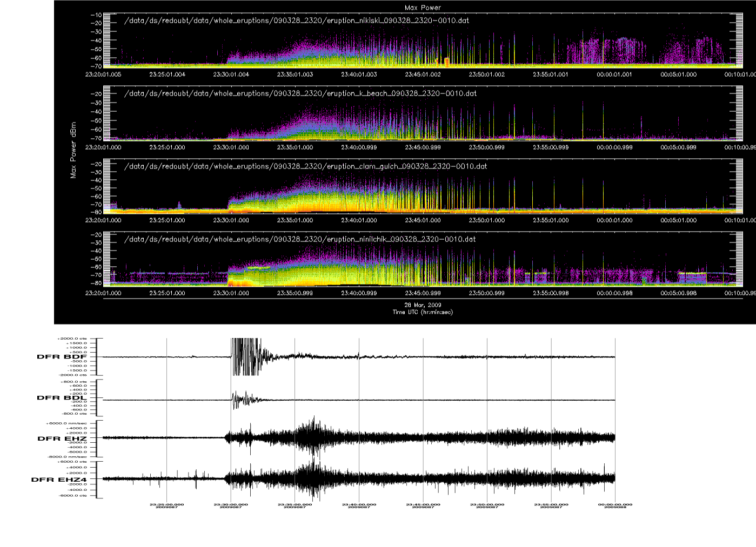The height and width of the screenshot is (547, 756).
Task: Click the 23:25:00.000 seismogram time label
Action: tap(166, 505)
